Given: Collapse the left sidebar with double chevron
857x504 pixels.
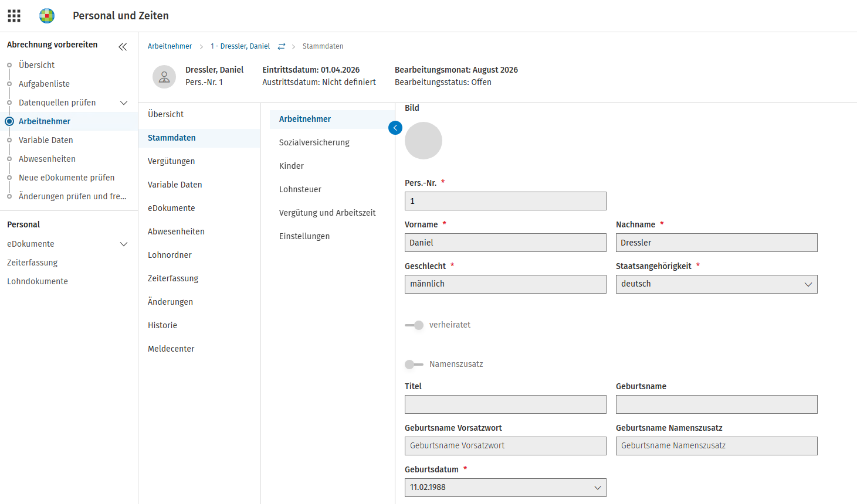Looking at the screenshot, I should pyautogui.click(x=123, y=47).
